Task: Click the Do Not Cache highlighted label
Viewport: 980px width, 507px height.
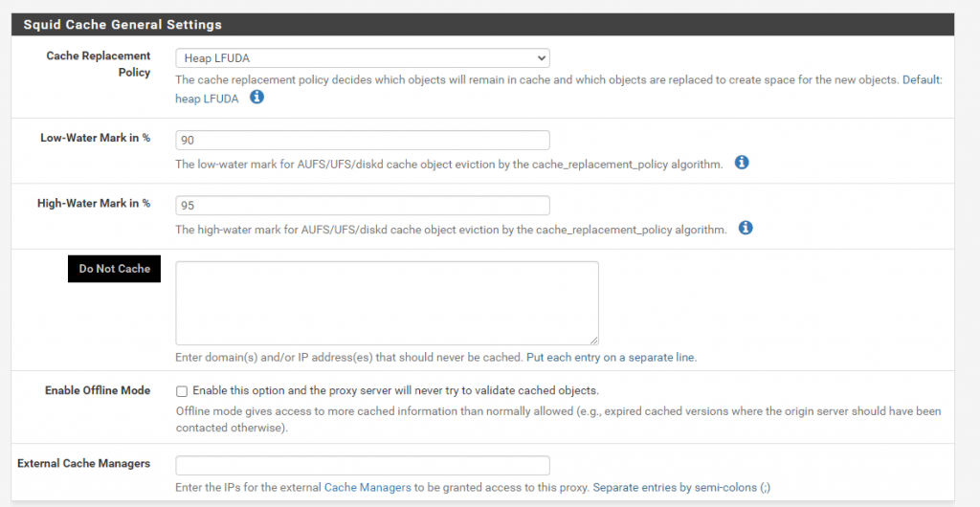Action: pyautogui.click(x=115, y=269)
